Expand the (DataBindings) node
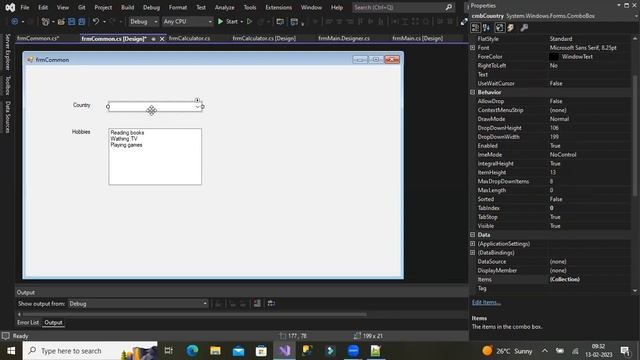 click(473, 253)
